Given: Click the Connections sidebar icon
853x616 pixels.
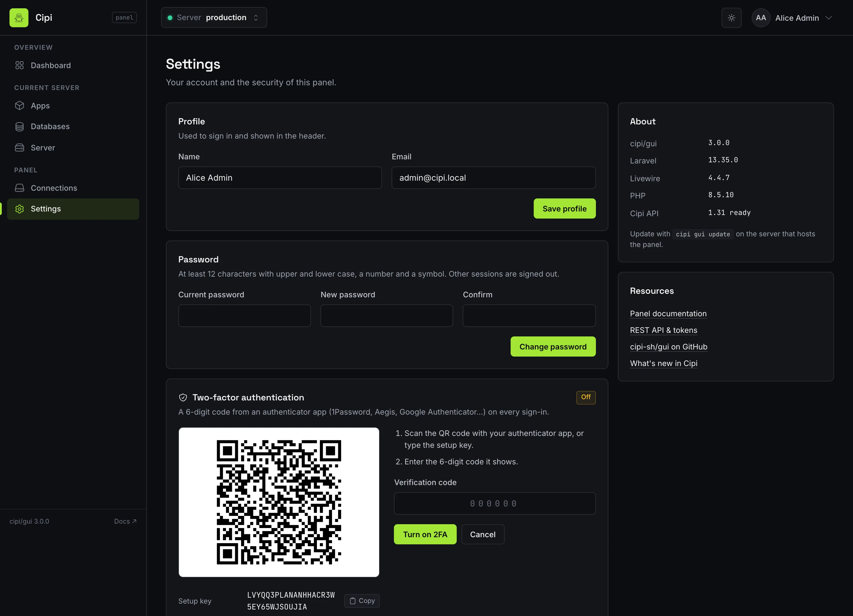Looking at the screenshot, I should (20, 188).
